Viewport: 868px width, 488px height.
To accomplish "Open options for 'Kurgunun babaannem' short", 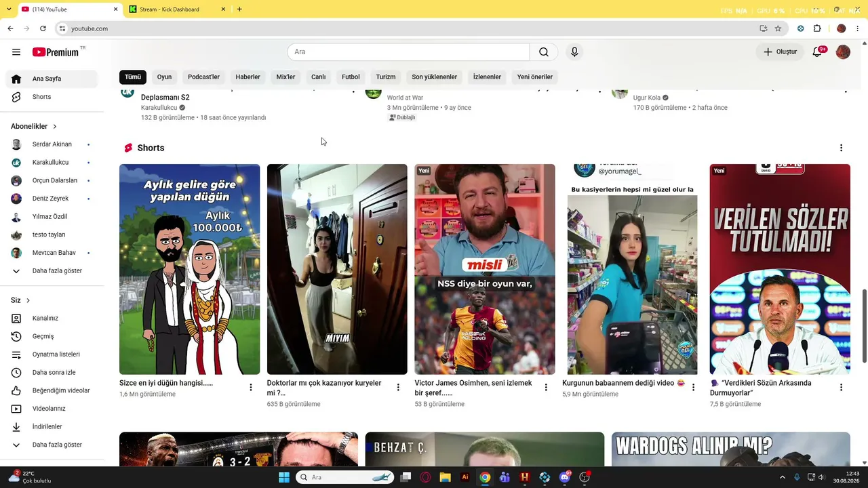I will [693, 388].
